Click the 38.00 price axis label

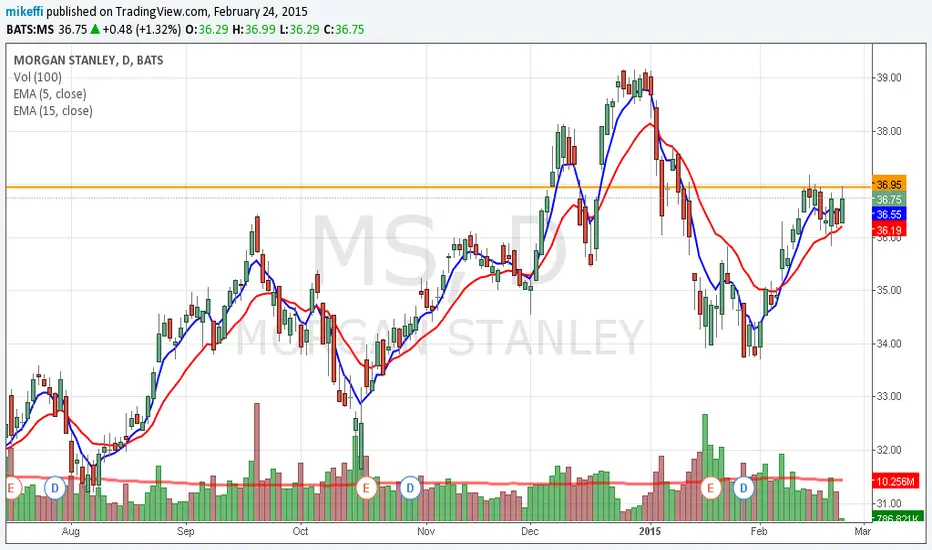889,131
